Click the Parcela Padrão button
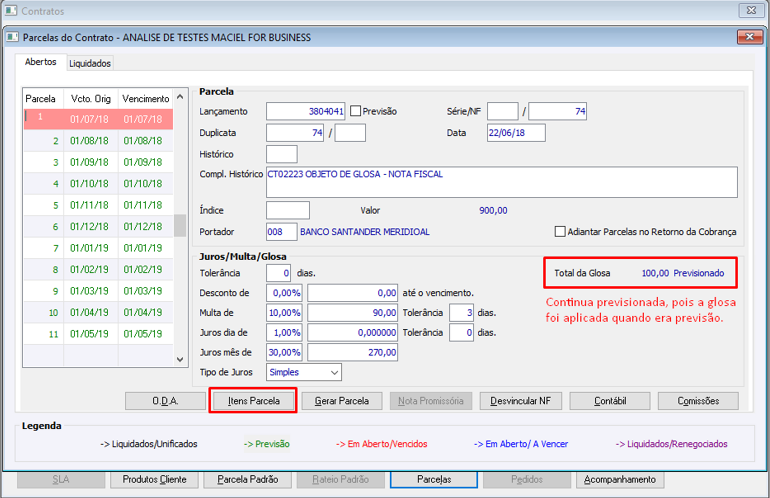Viewport: 770px width, 498px height. (248, 479)
